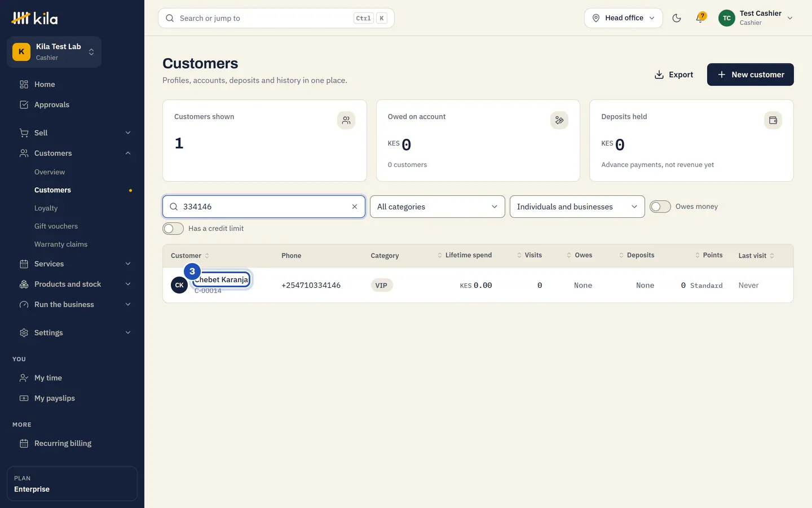The width and height of the screenshot is (812, 508).
Task: Open Warranty claims subpage
Action: pyautogui.click(x=61, y=244)
